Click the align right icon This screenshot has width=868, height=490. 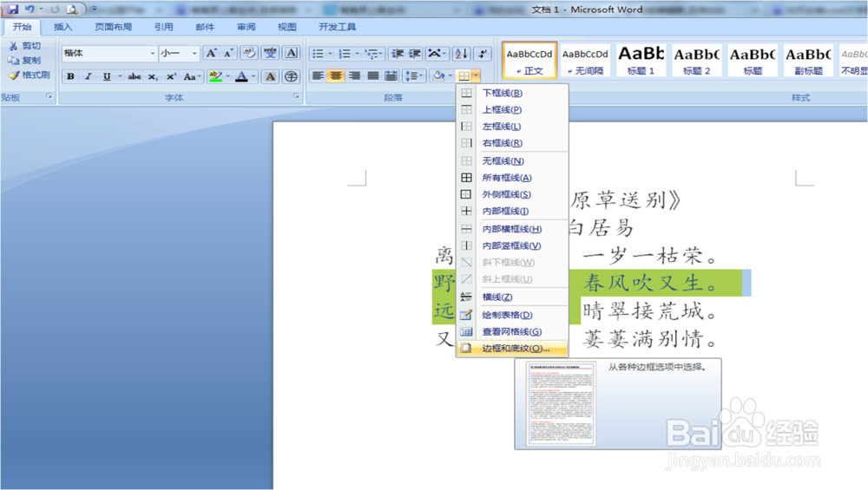click(354, 75)
